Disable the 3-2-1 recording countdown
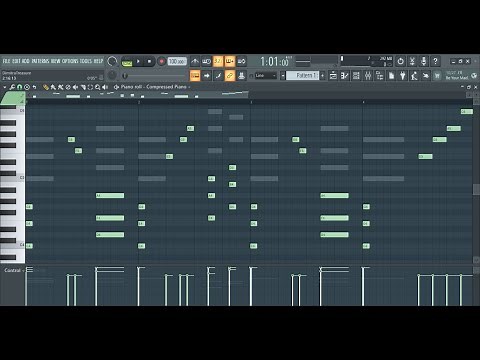This screenshot has width=480, height=360. (218, 61)
